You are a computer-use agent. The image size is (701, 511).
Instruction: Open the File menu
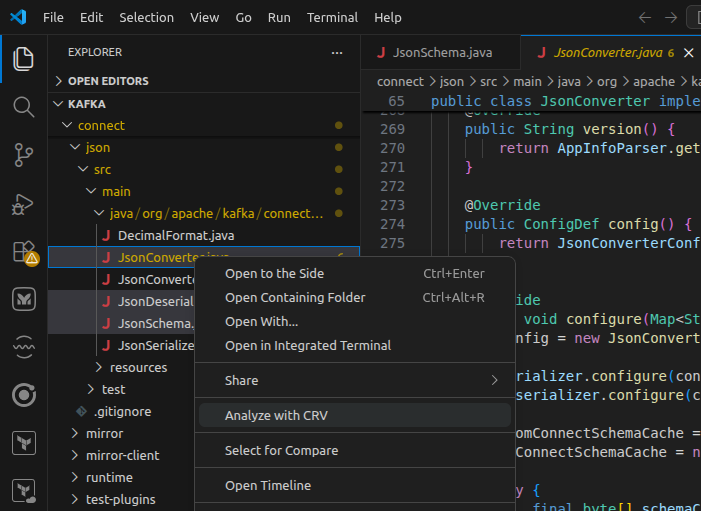tap(53, 17)
